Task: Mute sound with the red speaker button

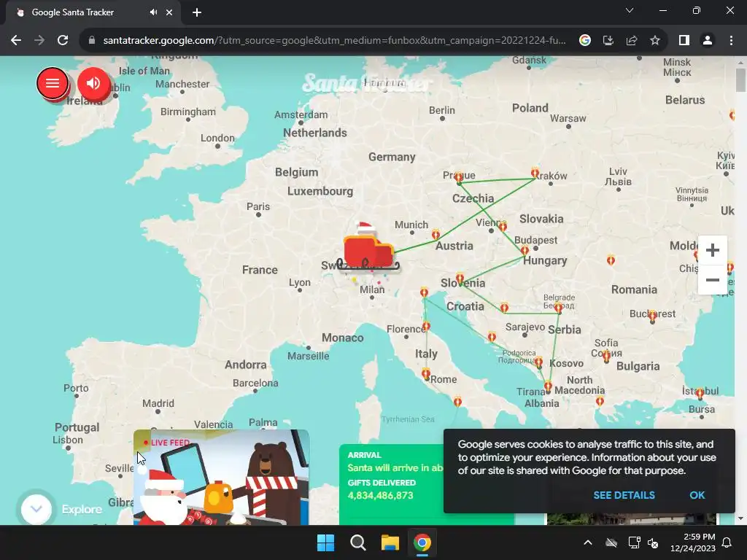Action: (93, 83)
